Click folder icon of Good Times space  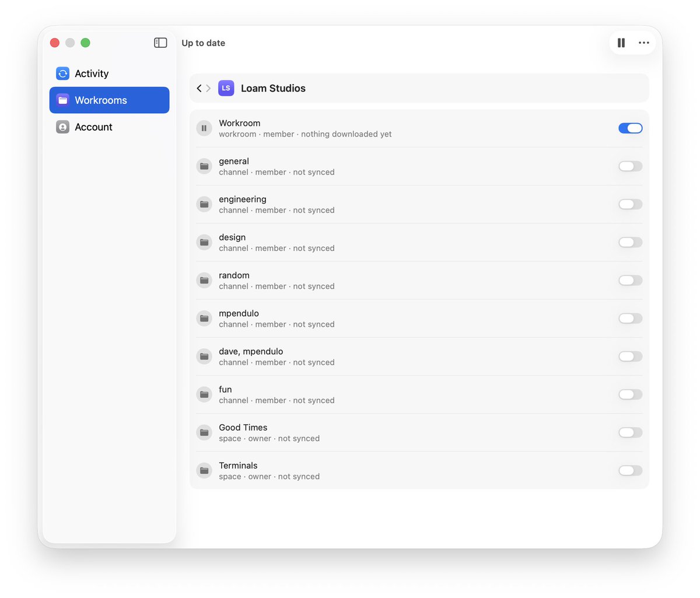(204, 432)
